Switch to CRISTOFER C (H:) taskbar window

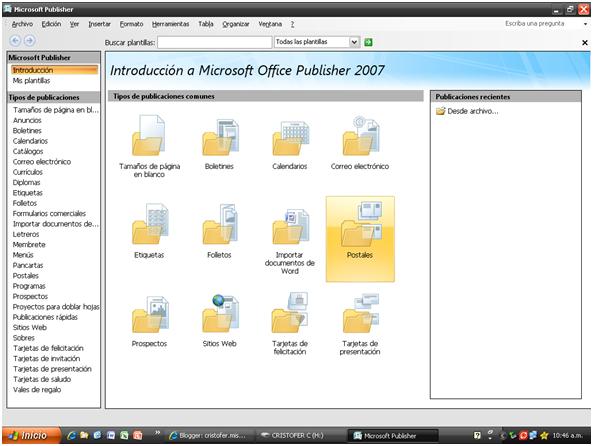click(293, 435)
